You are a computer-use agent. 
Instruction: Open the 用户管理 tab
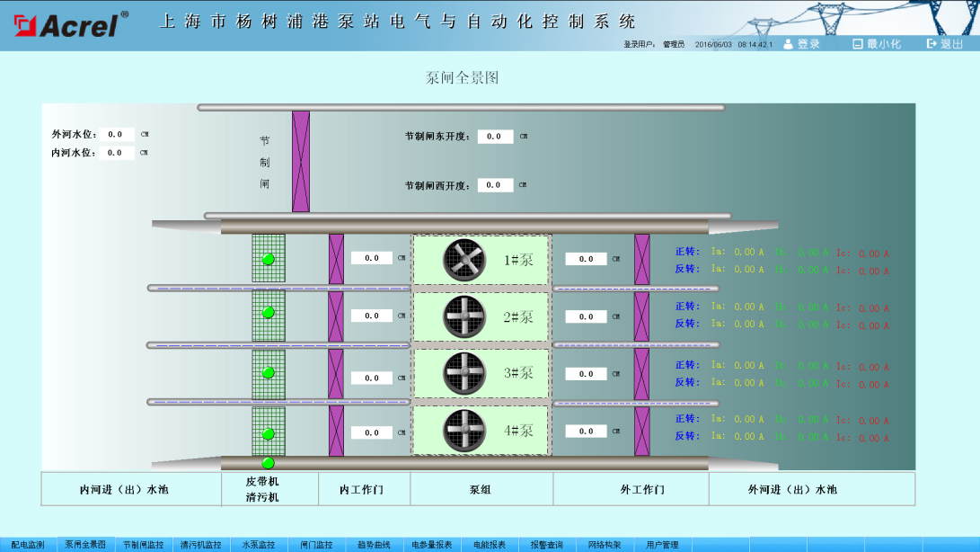pos(663,545)
